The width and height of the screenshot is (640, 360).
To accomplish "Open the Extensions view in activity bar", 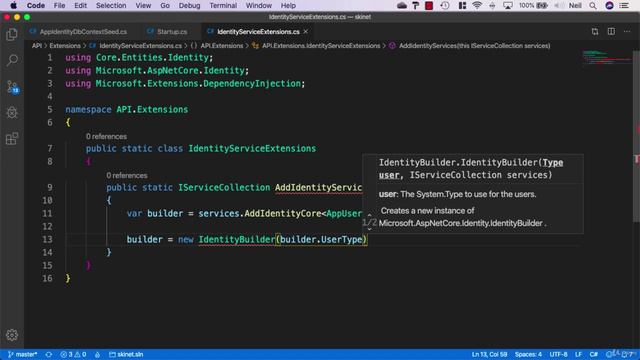I will pyautogui.click(x=12, y=139).
